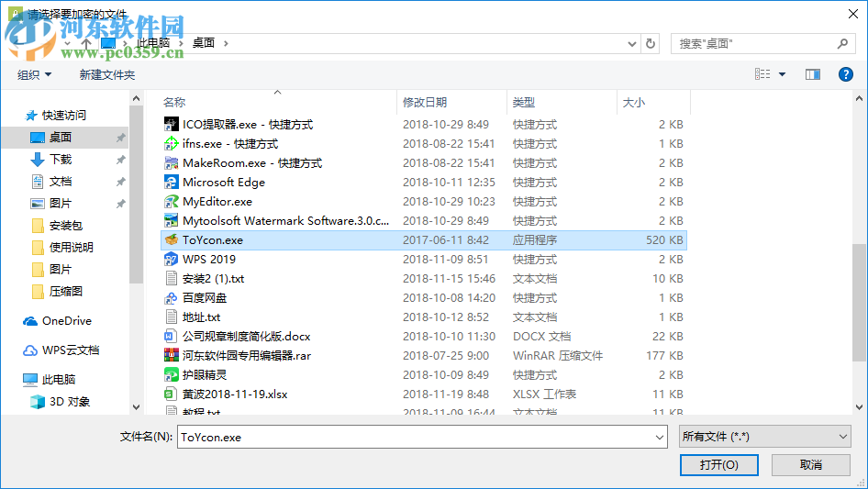Click the type cell DOCX 文档
Viewport: 868px width, 489px height.
point(541,336)
